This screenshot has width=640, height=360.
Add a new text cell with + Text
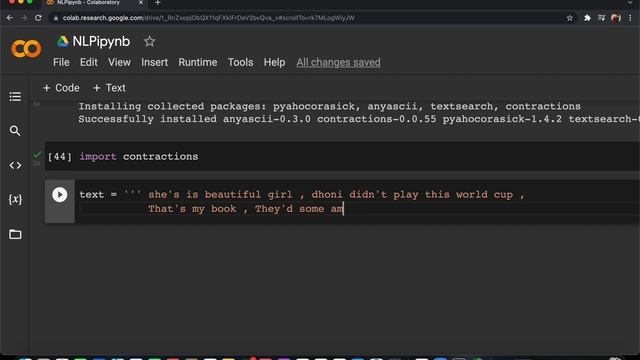point(109,88)
